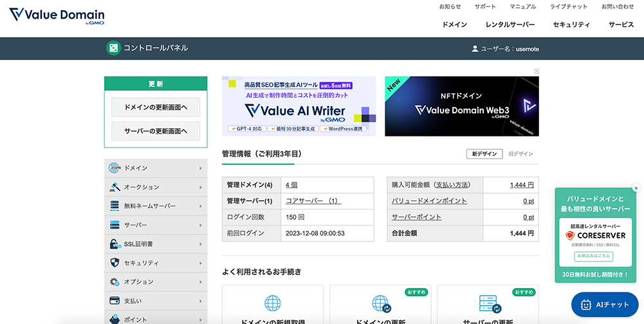This screenshot has height=324, width=644.
Task: Click the ログイン回数 150 回 value
Action: tap(295, 217)
